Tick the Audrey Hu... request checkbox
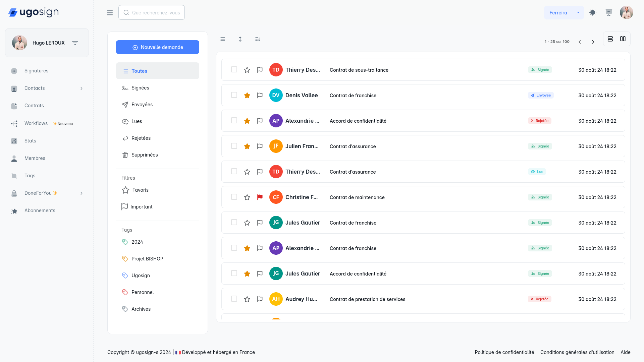 tap(234, 299)
